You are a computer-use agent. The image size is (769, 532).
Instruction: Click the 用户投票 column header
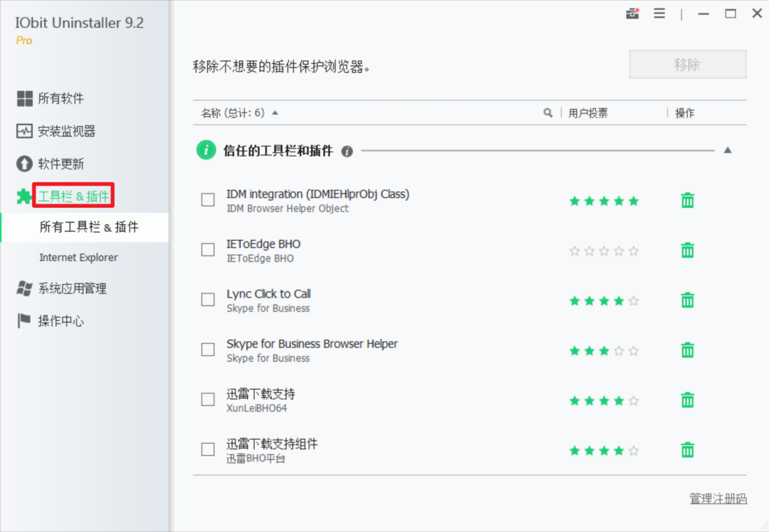[x=587, y=113]
